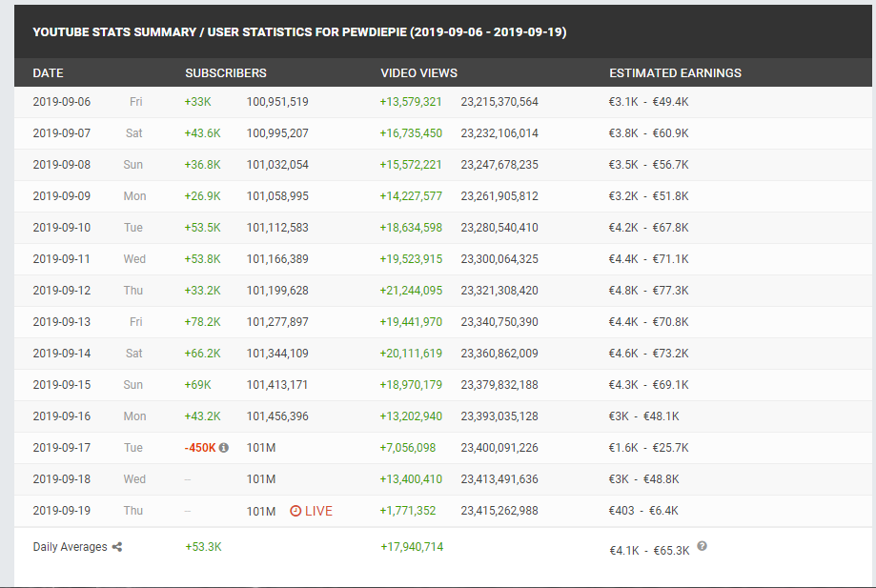Click earnings €1.6K - €25.7K
Image resolution: width=876 pixels, height=588 pixels.
[648, 448]
